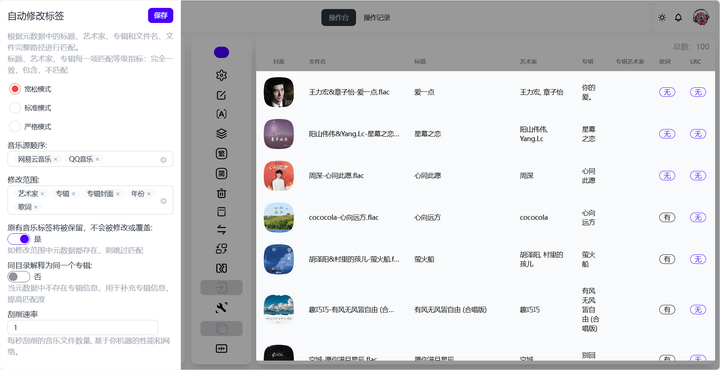Screen dimensions: 720x370
Task: Enable the 同目录解释为同一个专辑 switch
Action: point(19,277)
